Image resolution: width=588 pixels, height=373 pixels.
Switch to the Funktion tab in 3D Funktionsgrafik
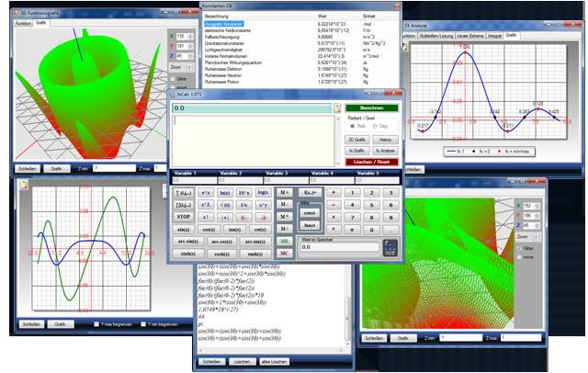(x=21, y=23)
